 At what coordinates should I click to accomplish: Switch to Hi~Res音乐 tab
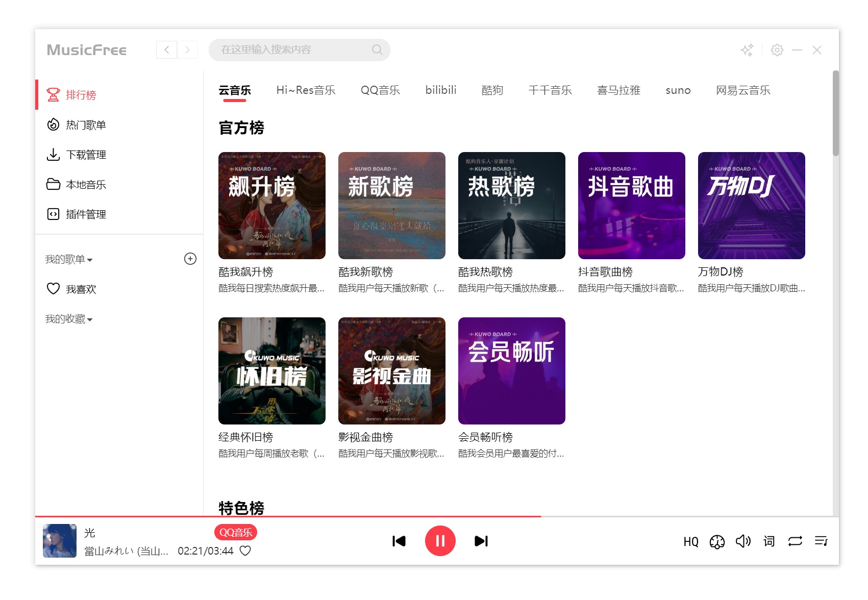[306, 90]
